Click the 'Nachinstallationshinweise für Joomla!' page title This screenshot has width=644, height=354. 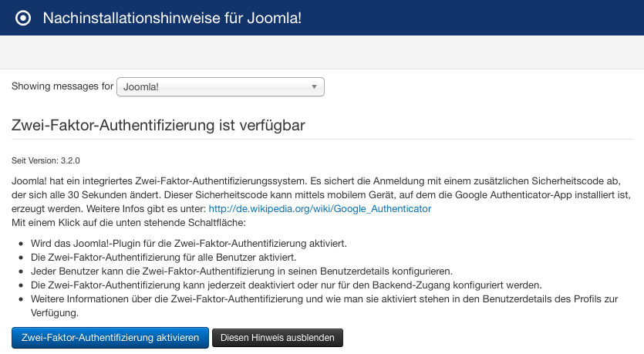(x=172, y=18)
